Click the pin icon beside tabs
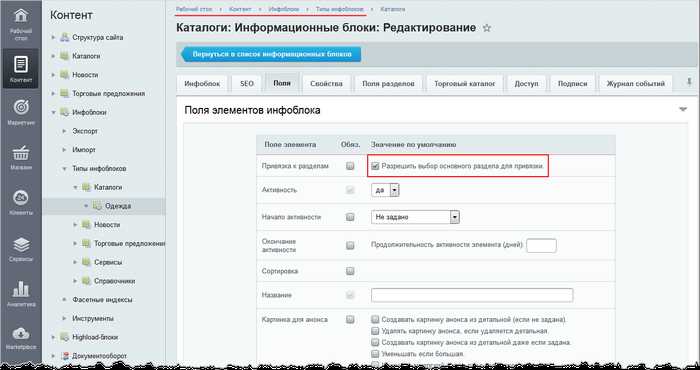The height and width of the screenshot is (370, 700). pyautogui.click(x=689, y=82)
